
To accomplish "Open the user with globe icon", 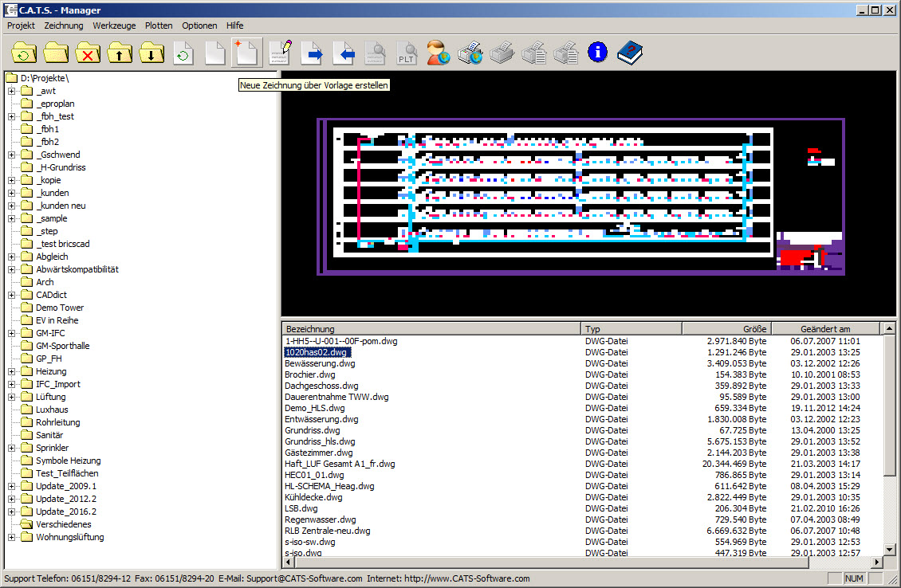I will click(x=438, y=53).
